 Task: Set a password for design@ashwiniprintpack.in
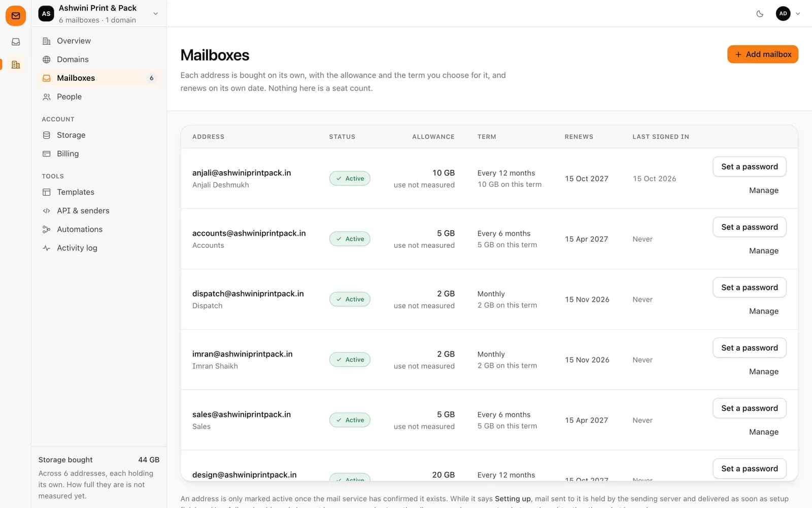pos(750,469)
